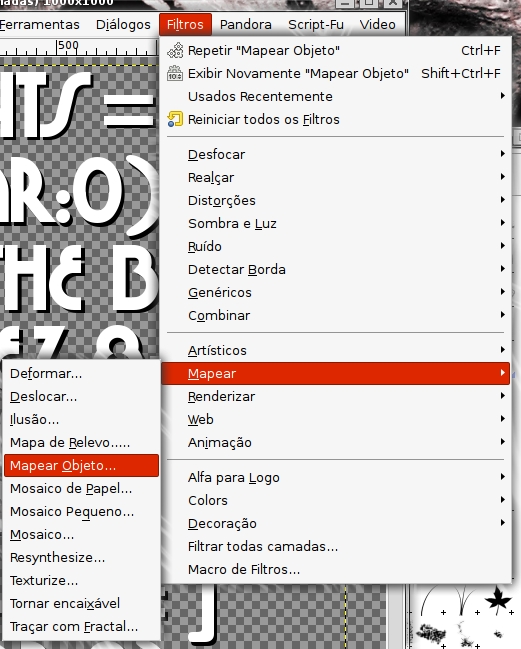The width and height of the screenshot is (521, 649).
Task: Choose Resynthesize... filter
Action: (81, 558)
